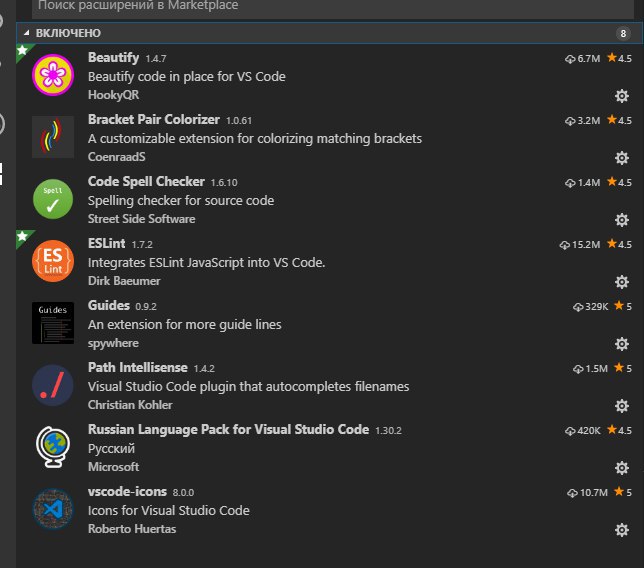This screenshot has width=644, height=568.
Task: Open Russian Language Pack gear menu
Action: (621, 468)
